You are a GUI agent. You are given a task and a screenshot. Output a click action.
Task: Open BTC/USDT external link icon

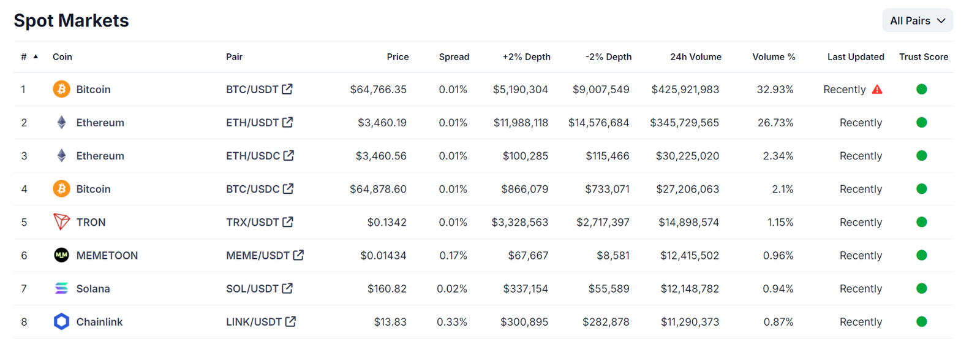pyautogui.click(x=287, y=89)
